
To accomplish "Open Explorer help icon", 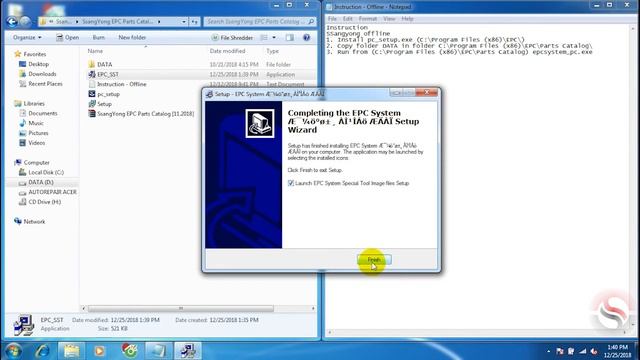I will [306, 38].
